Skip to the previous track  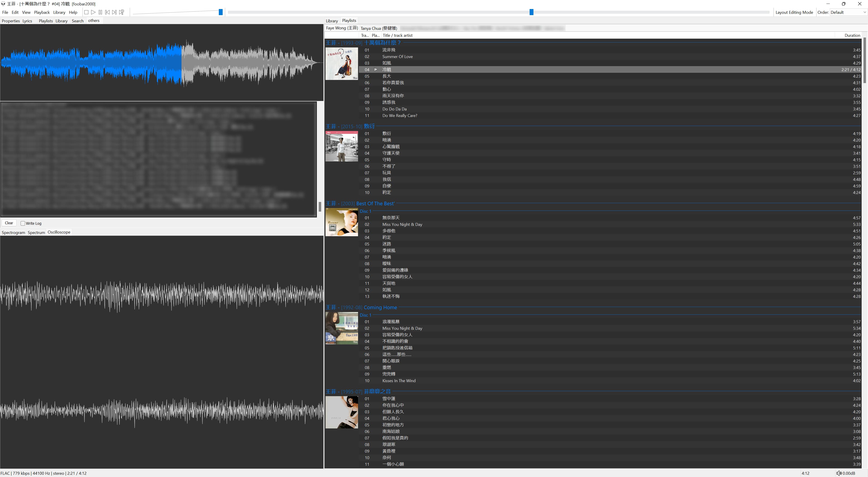tap(108, 12)
